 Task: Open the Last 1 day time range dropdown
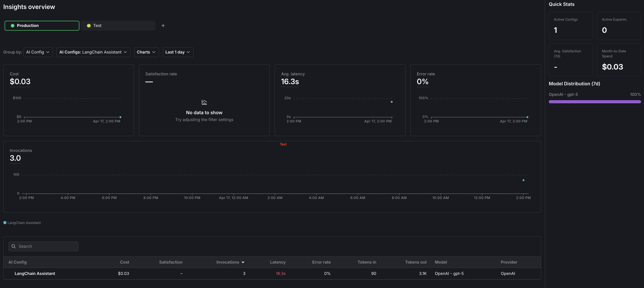(x=178, y=52)
